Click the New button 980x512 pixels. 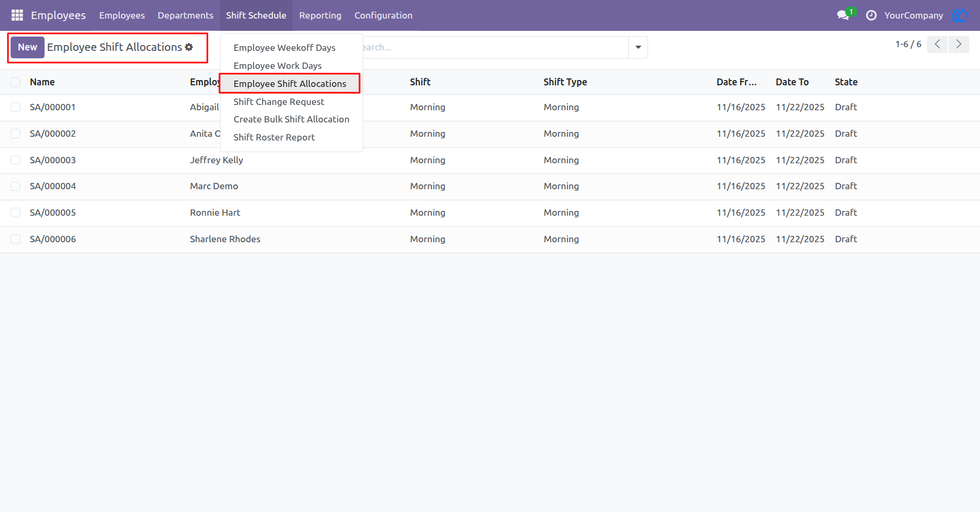click(x=28, y=47)
